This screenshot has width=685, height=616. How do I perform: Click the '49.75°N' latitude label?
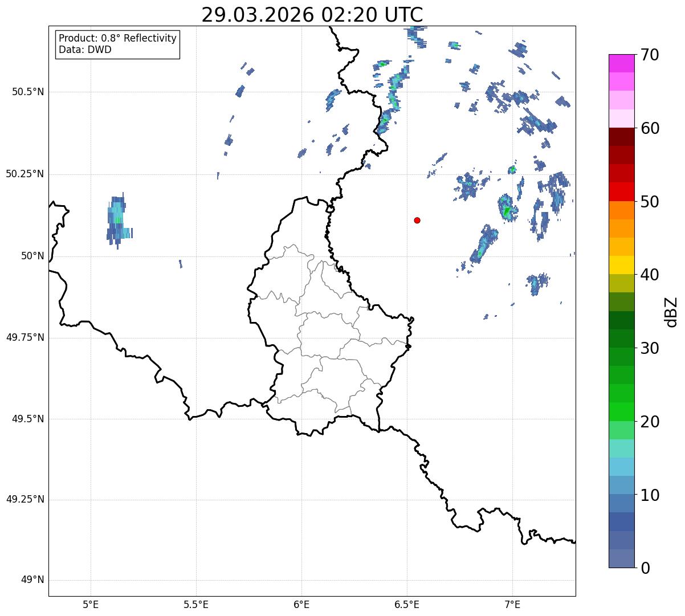tap(25, 337)
